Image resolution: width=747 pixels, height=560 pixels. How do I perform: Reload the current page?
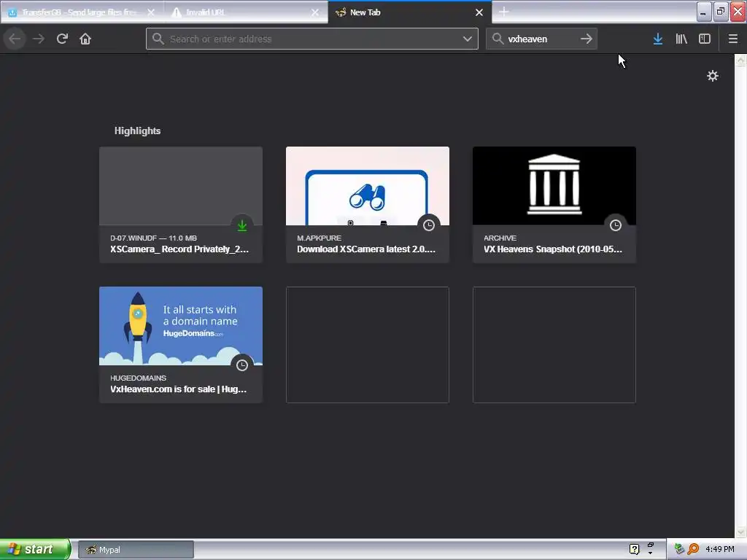pyautogui.click(x=62, y=39)
